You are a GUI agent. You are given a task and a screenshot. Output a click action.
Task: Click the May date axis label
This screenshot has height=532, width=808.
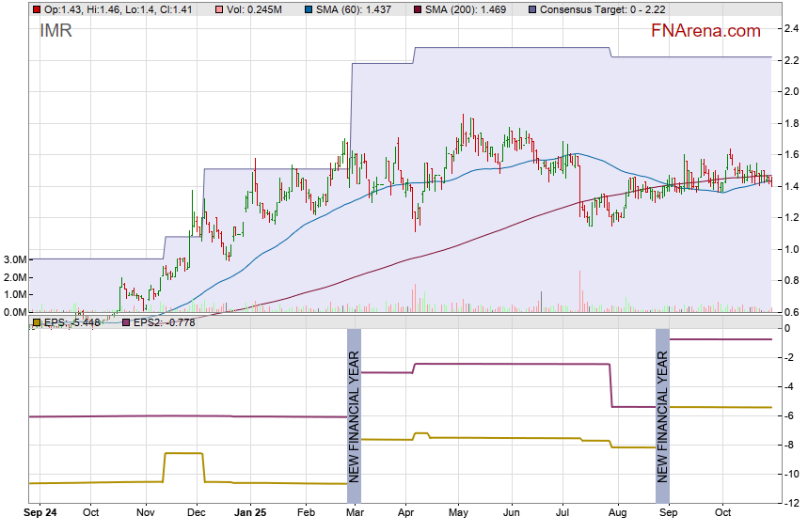pyautogui.click(x=458, y=513)
